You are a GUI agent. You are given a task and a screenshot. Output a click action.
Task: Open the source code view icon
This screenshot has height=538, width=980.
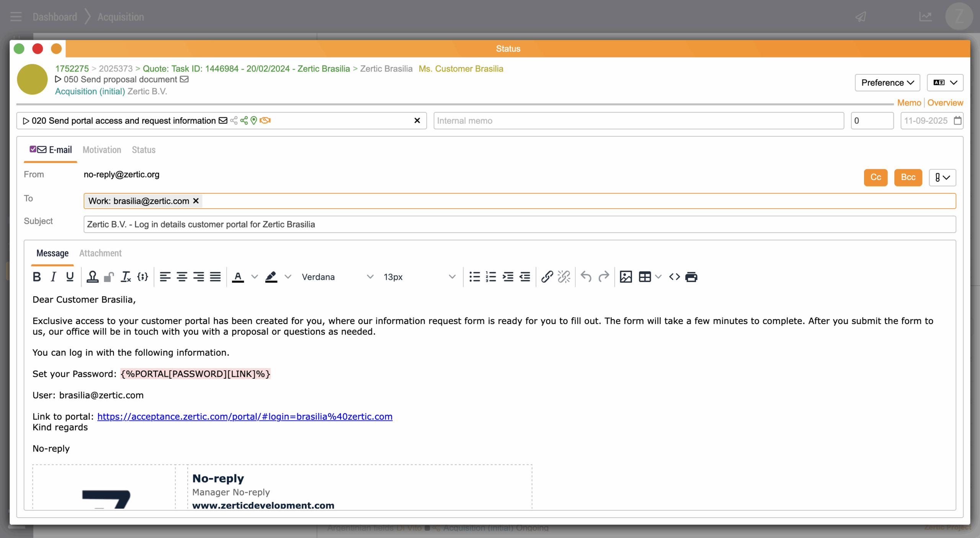675,276
